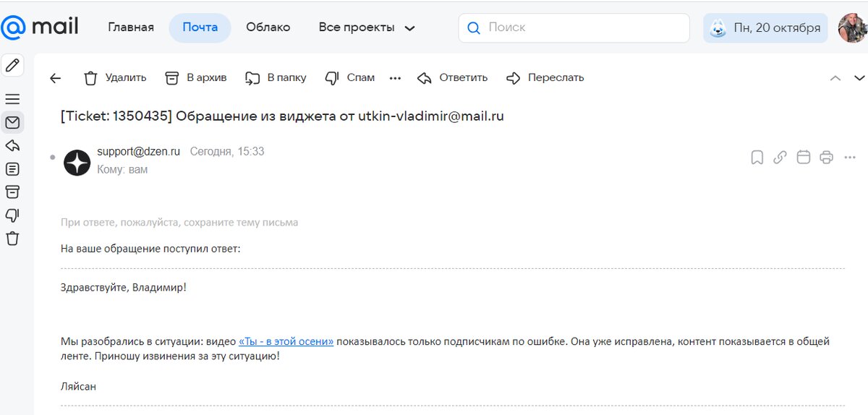
Task: Open the spam thumbs-down icon in sidebar
Action: pyautogui.click(x=12, y=215)
